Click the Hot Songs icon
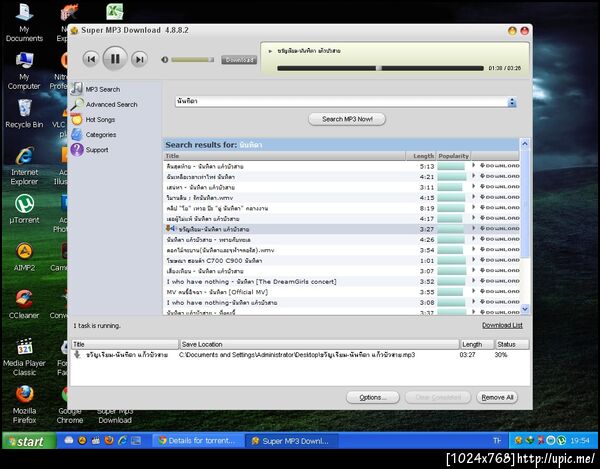The width and height of the screenshot is (600, 469). coord(77,119)
